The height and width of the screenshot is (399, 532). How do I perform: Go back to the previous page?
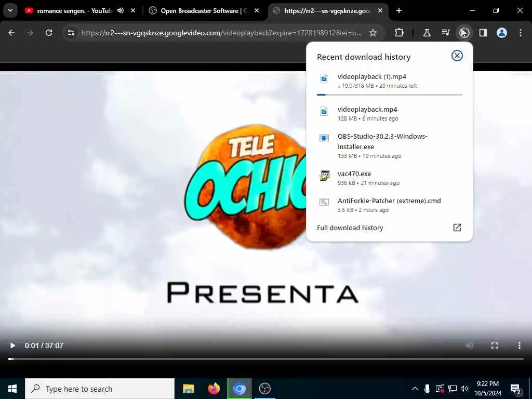click(11, 33)
